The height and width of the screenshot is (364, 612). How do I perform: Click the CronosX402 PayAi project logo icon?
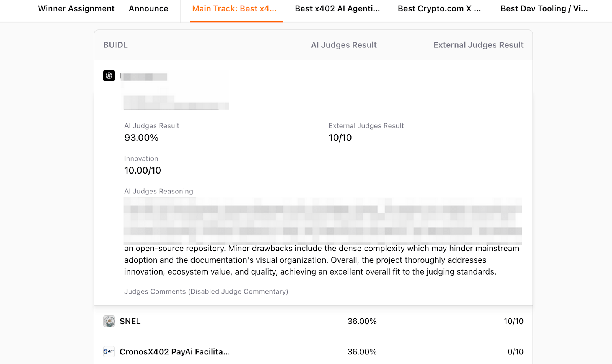pyautogui.click(x=109, y=352)
